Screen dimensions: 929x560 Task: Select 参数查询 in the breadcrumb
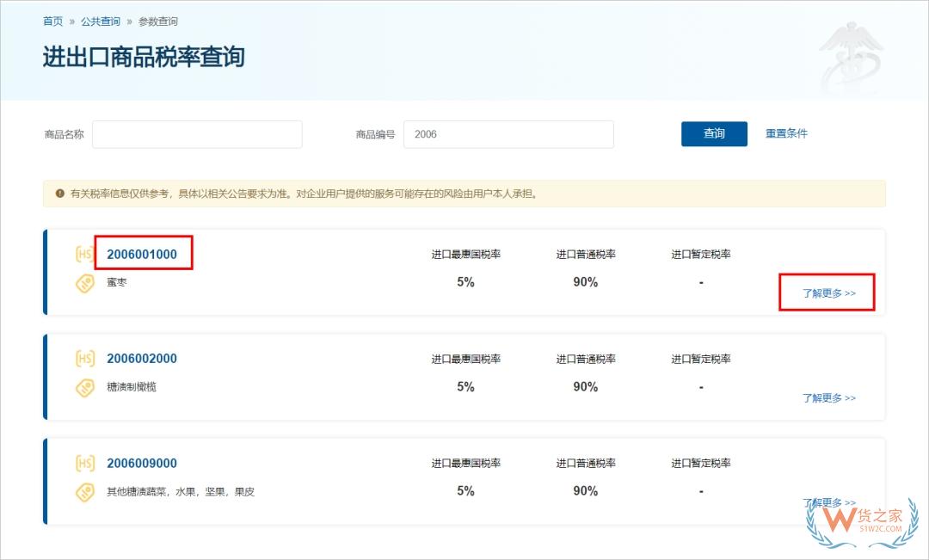158,22
